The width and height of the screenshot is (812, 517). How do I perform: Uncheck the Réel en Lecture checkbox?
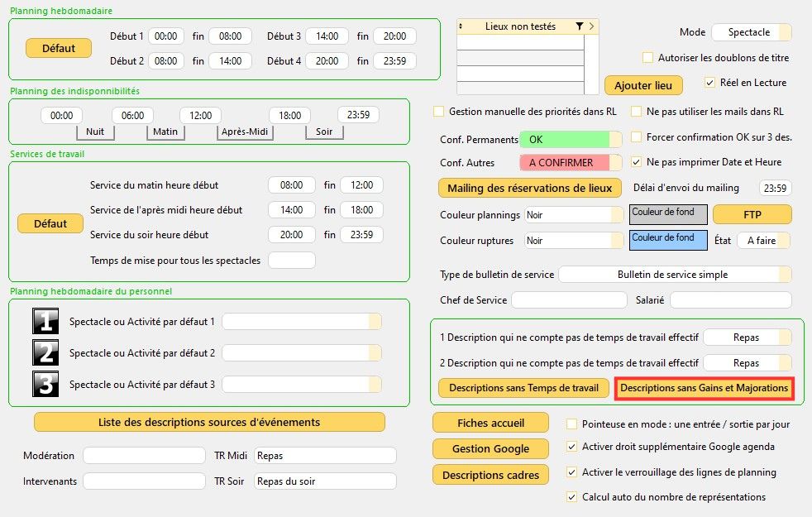tap(709, 83)
